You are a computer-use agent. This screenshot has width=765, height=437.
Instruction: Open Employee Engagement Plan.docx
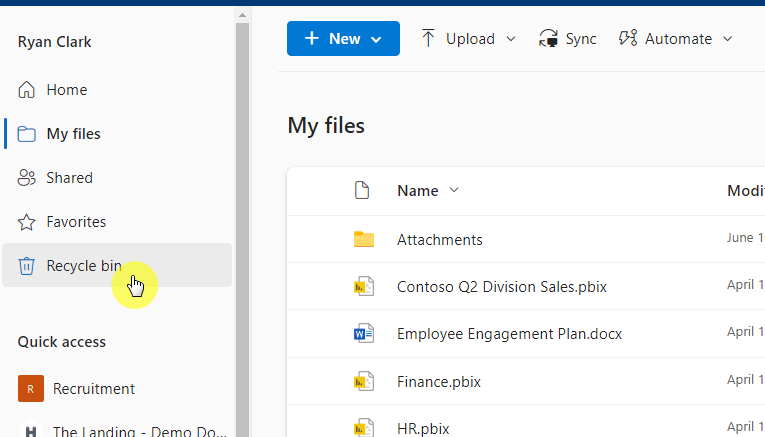pos(509,334)
